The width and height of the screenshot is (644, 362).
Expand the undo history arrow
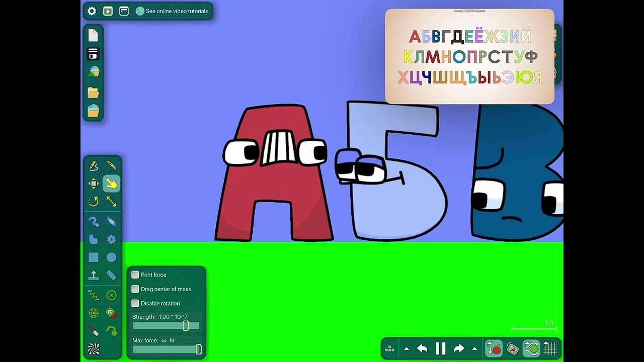407,348
